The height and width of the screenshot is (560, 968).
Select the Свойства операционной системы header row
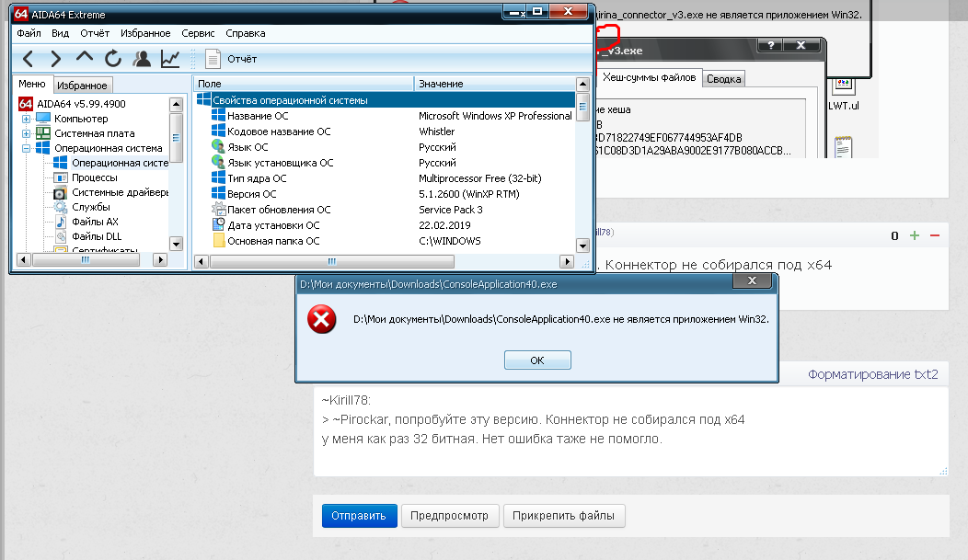point(386,100)
